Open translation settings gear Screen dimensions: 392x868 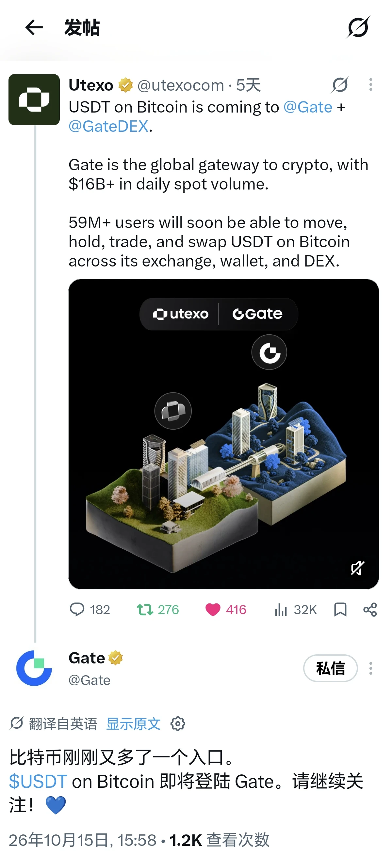(x=178, y=724)
